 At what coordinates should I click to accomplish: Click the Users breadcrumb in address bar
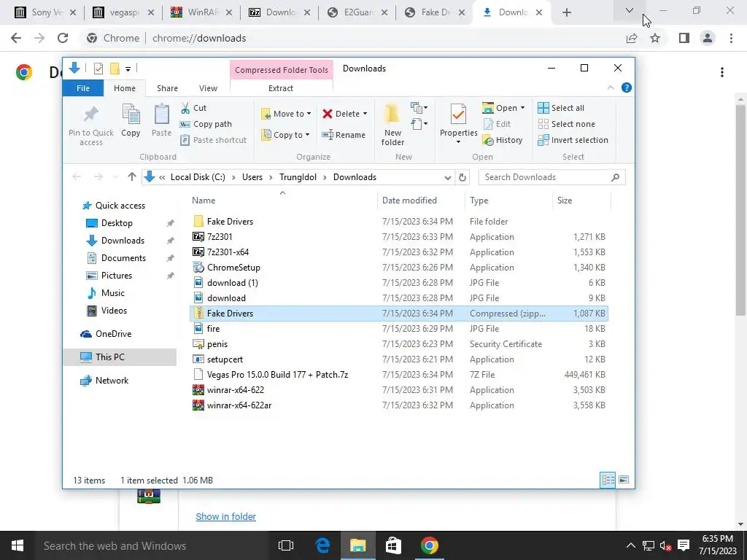pyautogui.click(x=252, y=177)
